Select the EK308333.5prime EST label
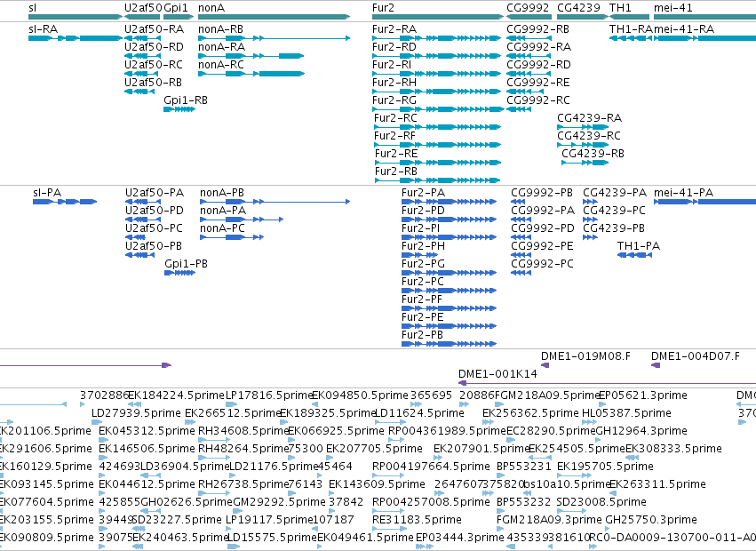This screenshot has height=551, width=756. click(x=673, y=449)
